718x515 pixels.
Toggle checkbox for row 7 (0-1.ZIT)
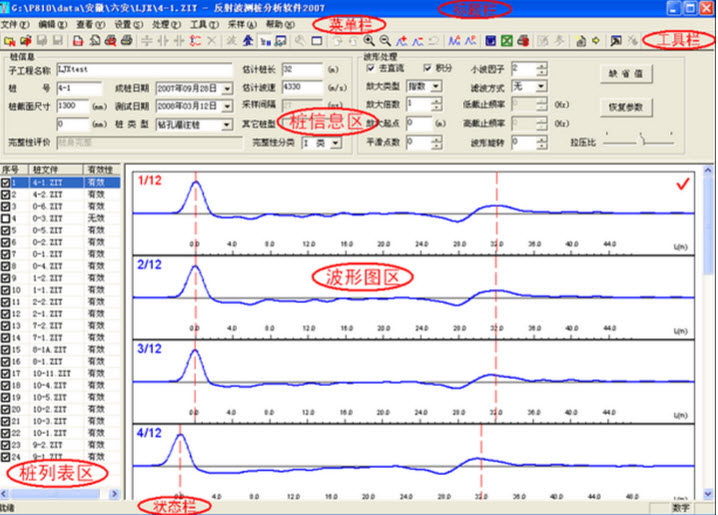pos(5,254)
